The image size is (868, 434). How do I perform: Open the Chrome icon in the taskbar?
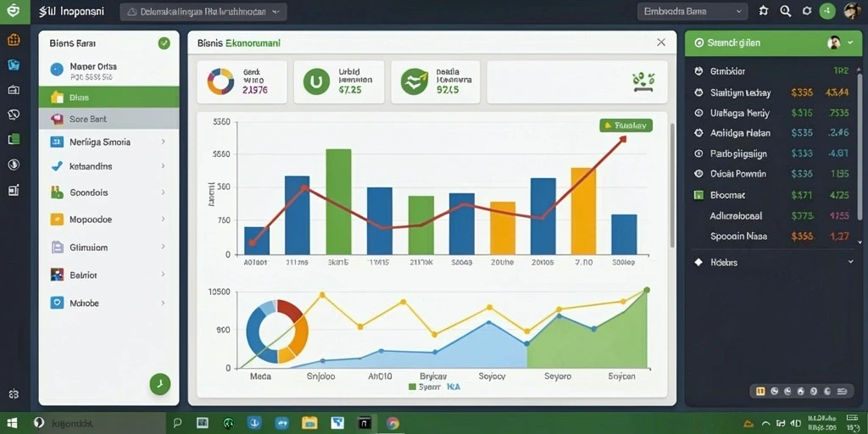pyautogui.click(x=392, y=424)
